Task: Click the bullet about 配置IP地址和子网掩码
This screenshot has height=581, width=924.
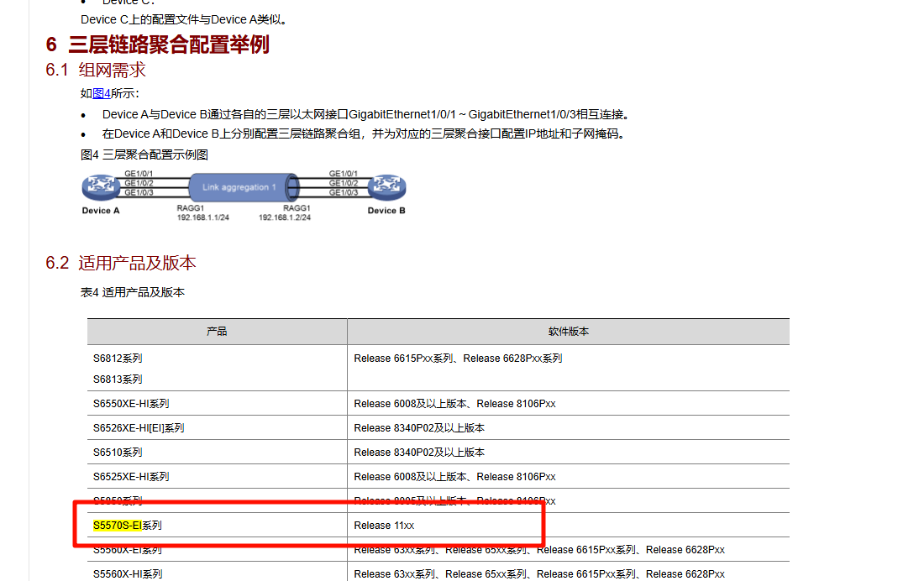Action: coord(364,133)
